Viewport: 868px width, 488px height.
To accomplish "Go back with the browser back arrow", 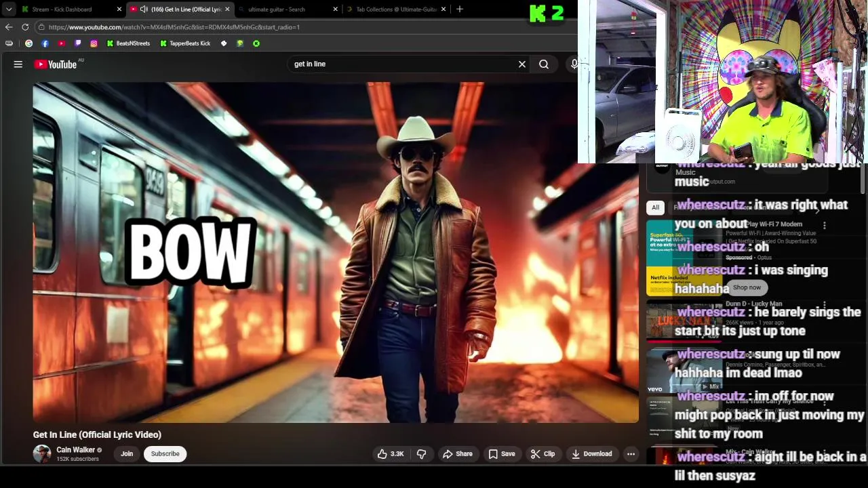I will (x=9, y=27).
